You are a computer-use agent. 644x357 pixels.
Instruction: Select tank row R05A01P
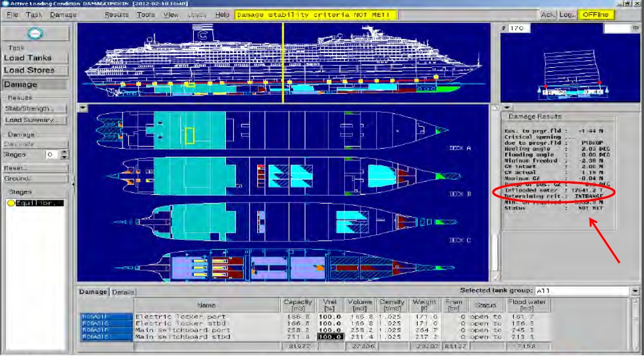tap(107, 317)
